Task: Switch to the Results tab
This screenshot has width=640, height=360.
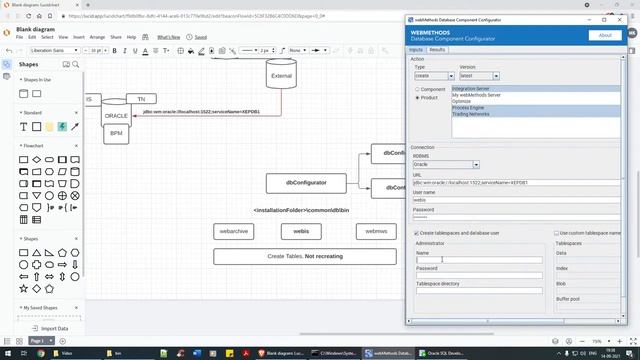Action: 437,50
